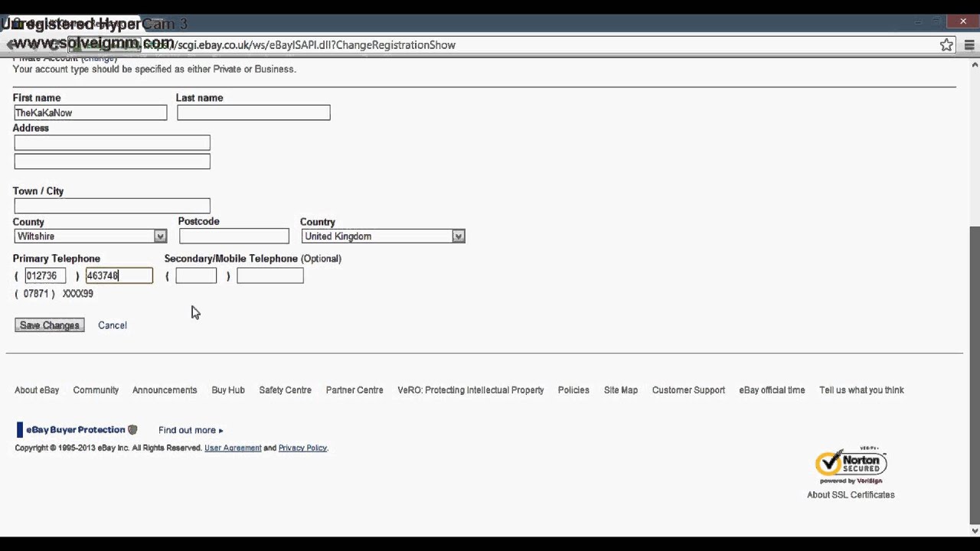The image size is (980, 551).
Task: Click the second Address line field
Action: pos(112,161)
